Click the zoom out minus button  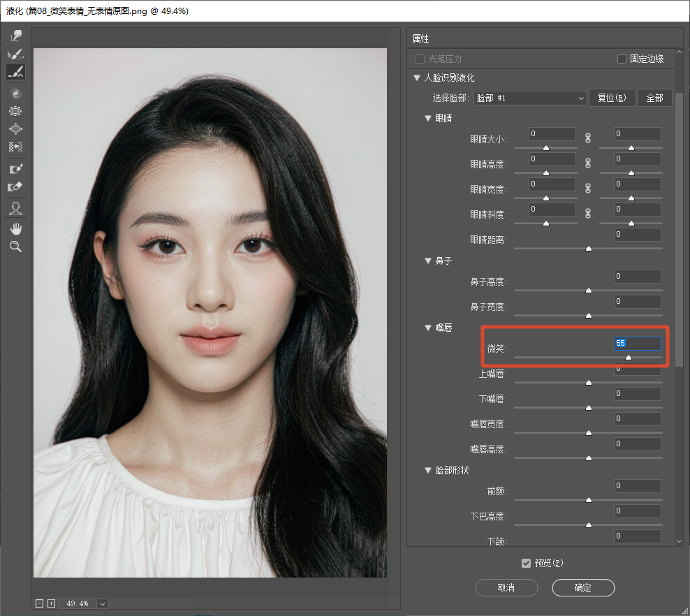click(39, 603)
